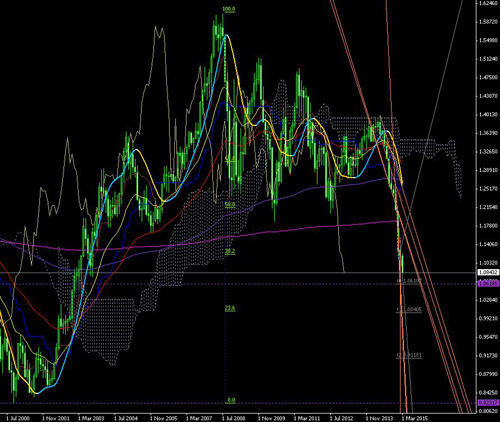Click the 23.6 Fibonacci level label

(230, 308)
